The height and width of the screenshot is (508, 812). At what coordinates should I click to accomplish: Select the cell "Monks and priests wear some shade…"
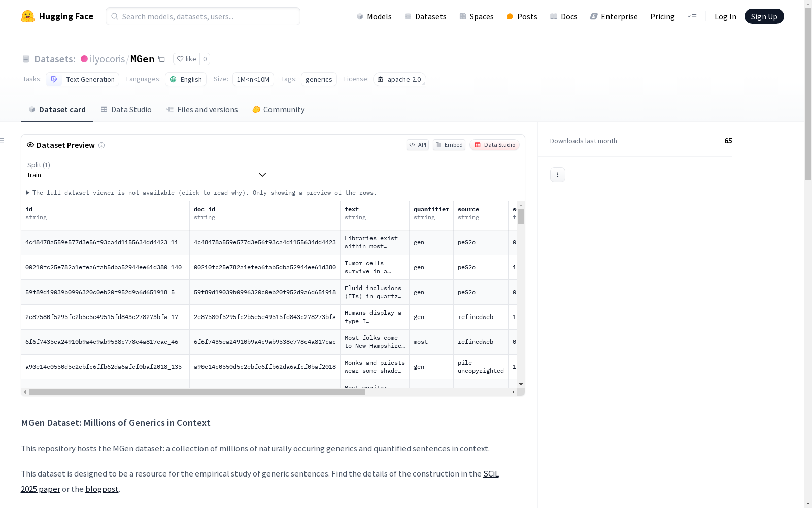point(375,367)
